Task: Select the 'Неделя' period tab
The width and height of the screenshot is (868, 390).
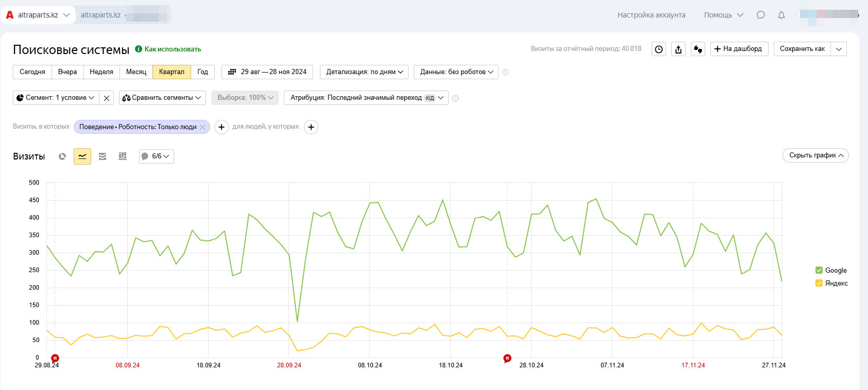Action: point(101,72)
